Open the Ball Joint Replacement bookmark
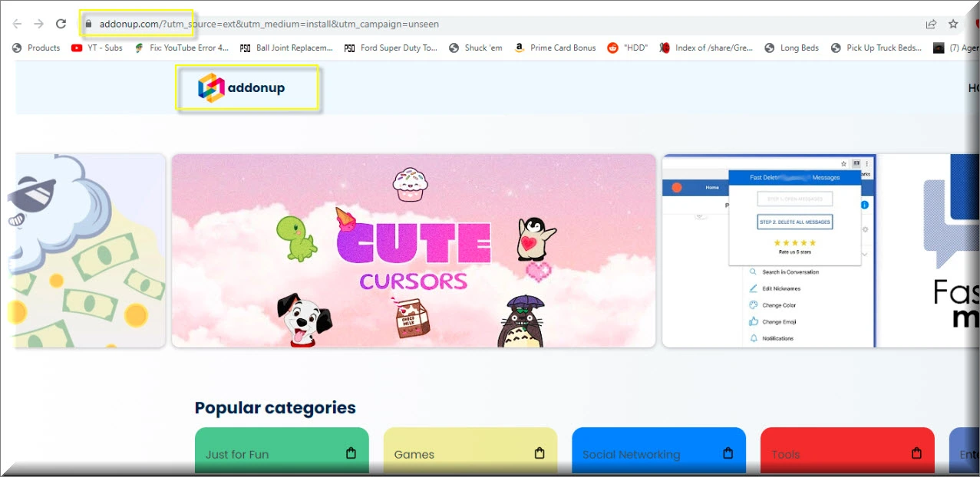 tap(286, 48)
